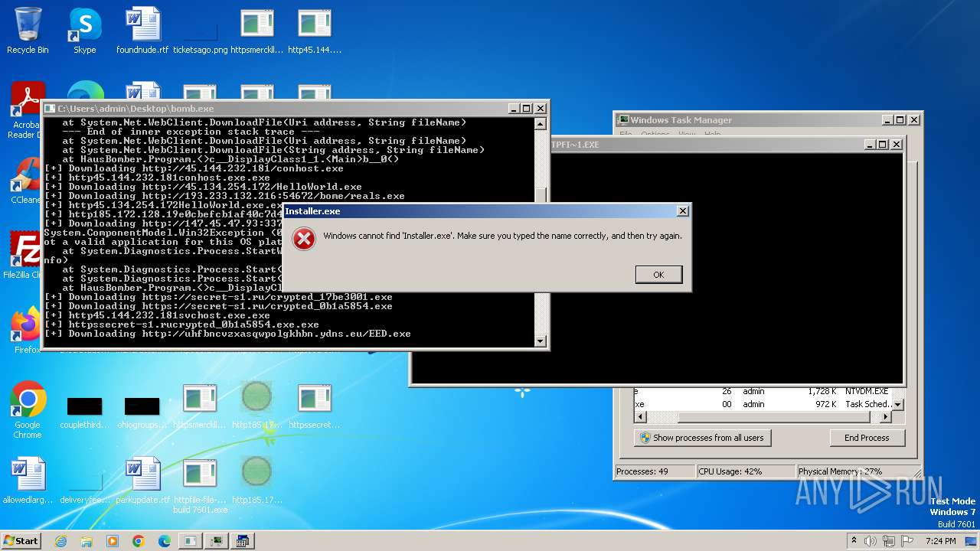The image size is (980, 551).
Task: Open Firefox desktop shortcut
Action: [x=28, y=330]
